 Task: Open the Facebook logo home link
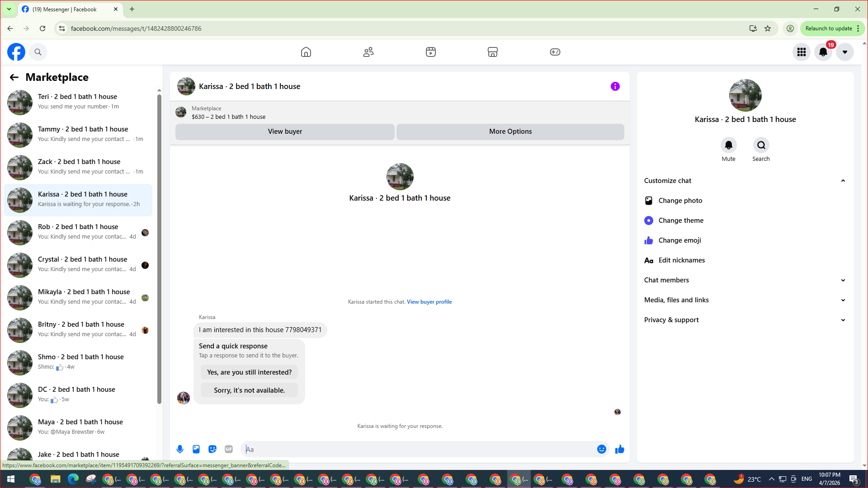pyautogui.click(x=16, y=52)
